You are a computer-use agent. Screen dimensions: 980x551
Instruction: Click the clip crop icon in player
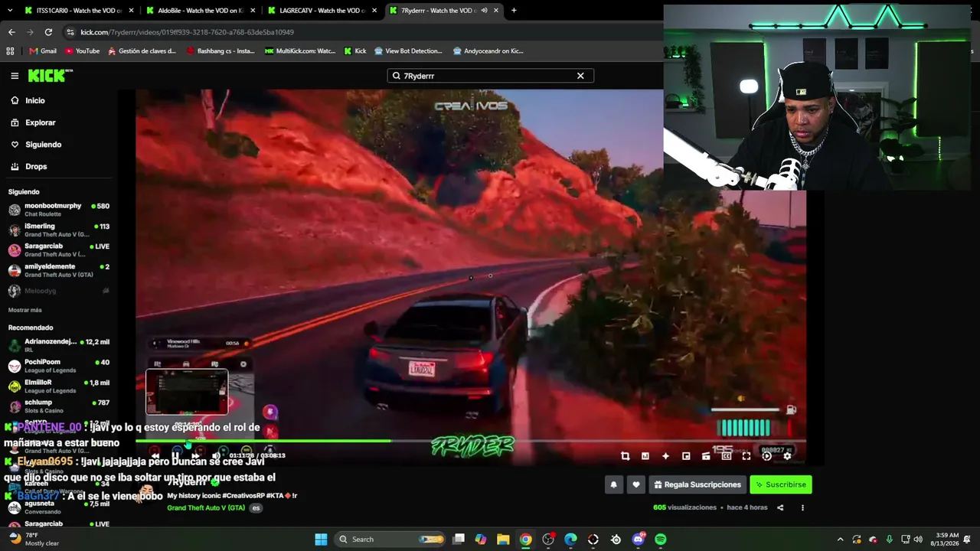tap(625, 456)
